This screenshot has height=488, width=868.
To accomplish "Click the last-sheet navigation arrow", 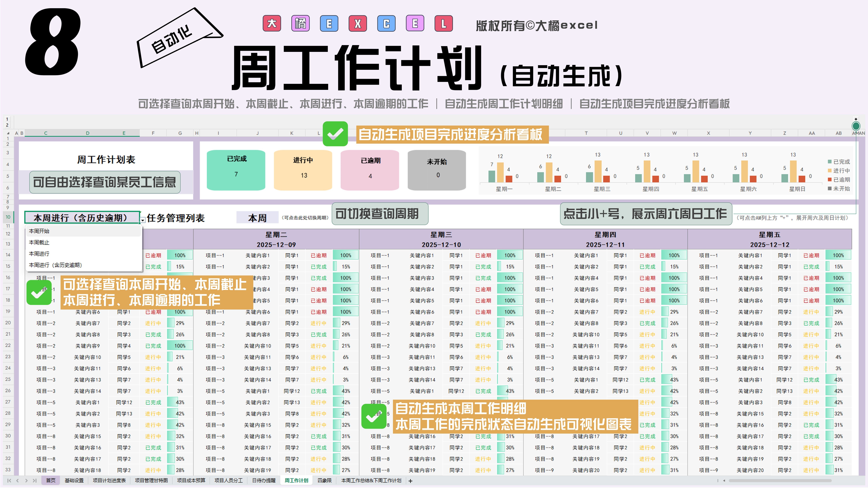I will pyautogui.click(x=35, y=481).
